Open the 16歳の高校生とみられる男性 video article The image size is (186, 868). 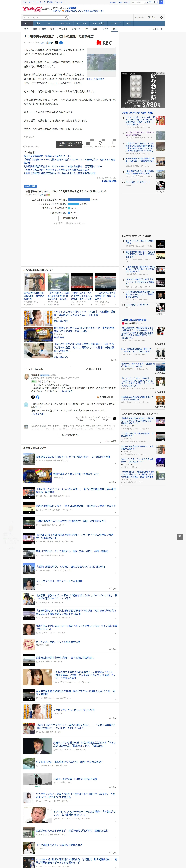pos(71,521)
